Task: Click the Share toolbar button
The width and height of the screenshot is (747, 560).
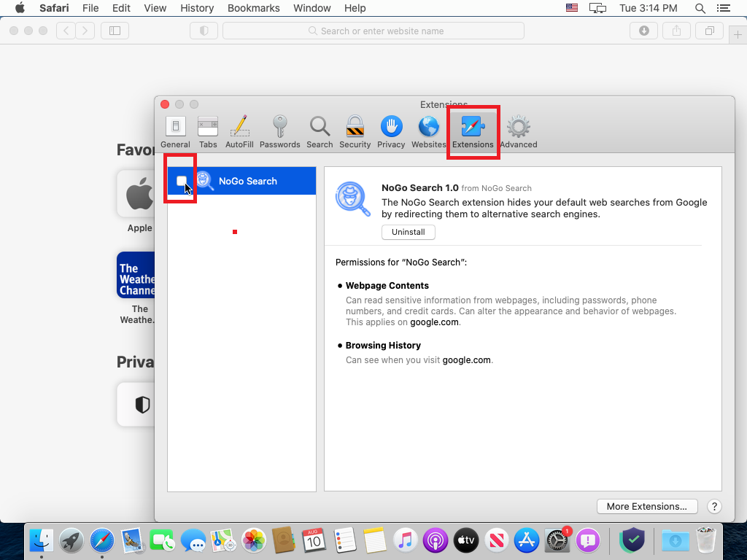Action: coord(676,31)
